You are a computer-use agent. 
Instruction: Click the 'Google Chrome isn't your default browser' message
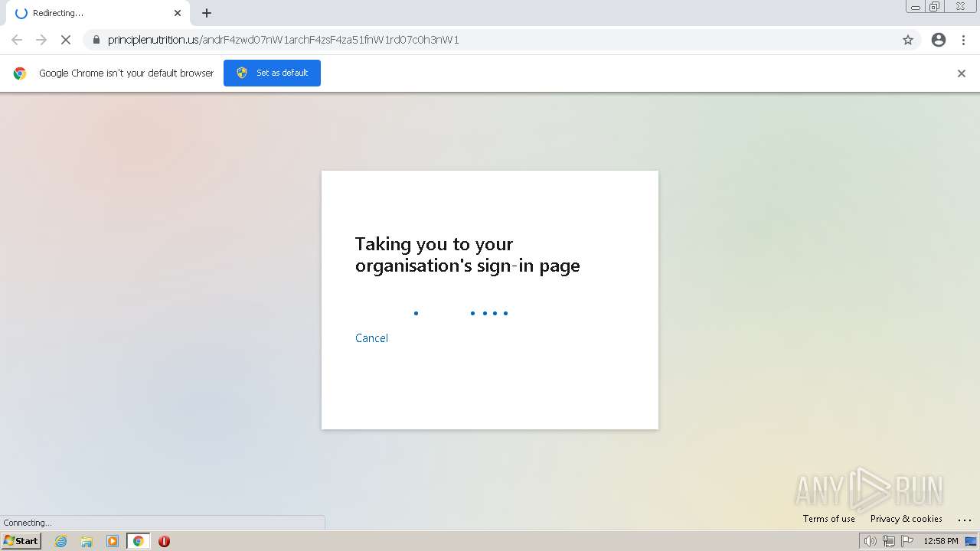126,73
